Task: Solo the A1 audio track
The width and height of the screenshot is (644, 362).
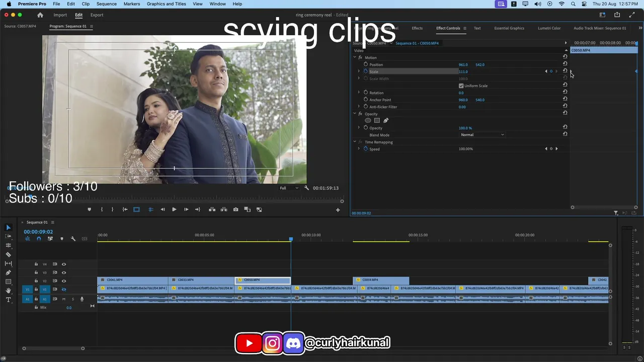Action: pyautogui.click(x=72, y=299)
